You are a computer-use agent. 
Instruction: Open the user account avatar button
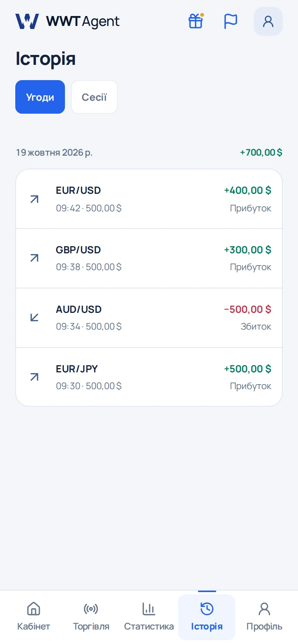click(x=268, y=21)
